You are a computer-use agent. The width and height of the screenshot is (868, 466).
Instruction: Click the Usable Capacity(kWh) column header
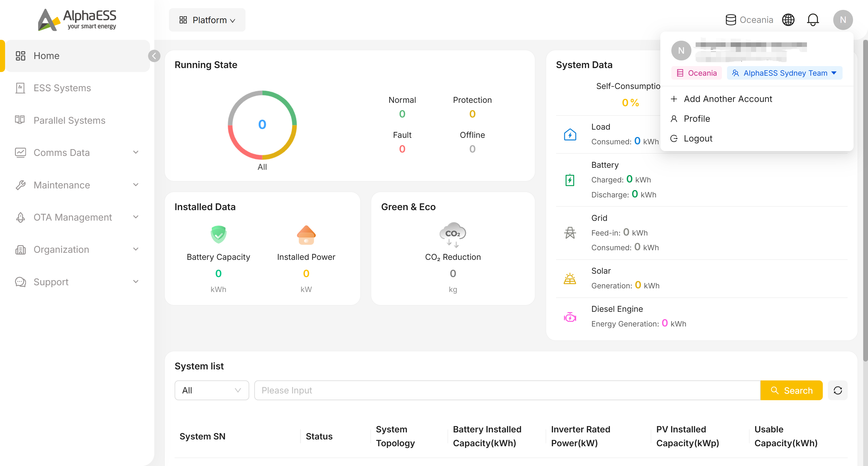786,436
